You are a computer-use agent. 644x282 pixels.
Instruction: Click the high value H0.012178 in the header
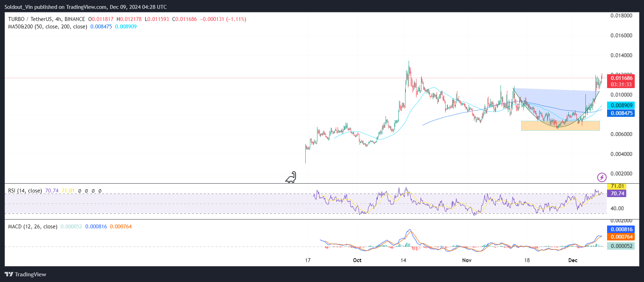(x=129, y=19)
